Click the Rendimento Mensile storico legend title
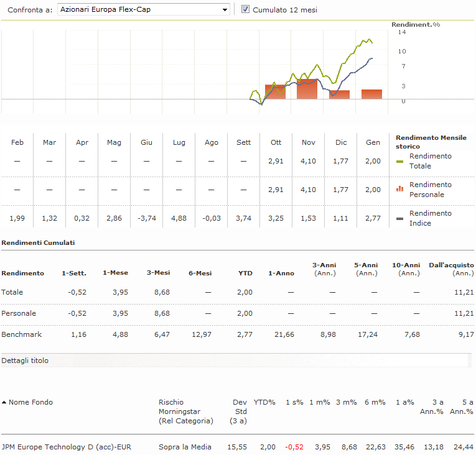The image size is (476, 455). click(x=431, y=142)
